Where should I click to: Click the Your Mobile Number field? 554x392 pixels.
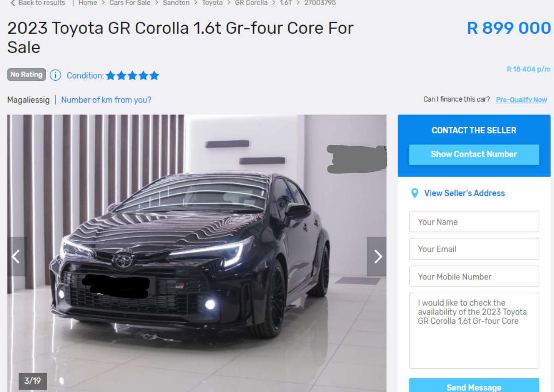pos(474,277)
